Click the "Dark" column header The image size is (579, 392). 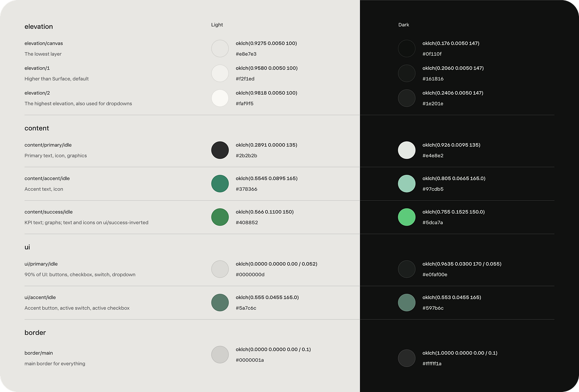[404, 25]
